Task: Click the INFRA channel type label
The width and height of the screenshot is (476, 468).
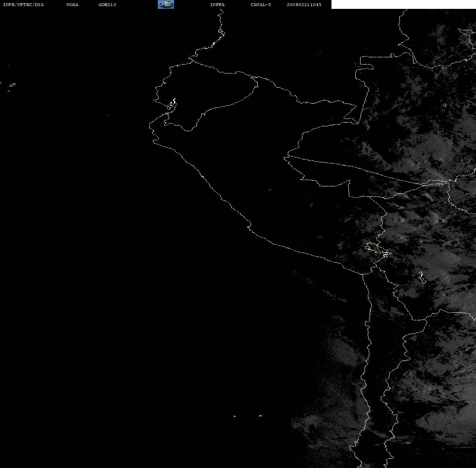Action: pos(217,4)
